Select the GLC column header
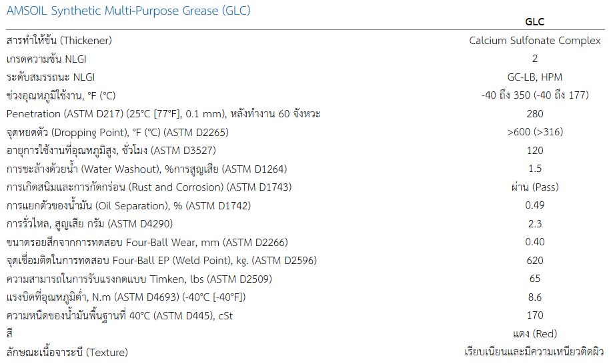Viewport: 613px width, 364px height. (x=534, y=22)
